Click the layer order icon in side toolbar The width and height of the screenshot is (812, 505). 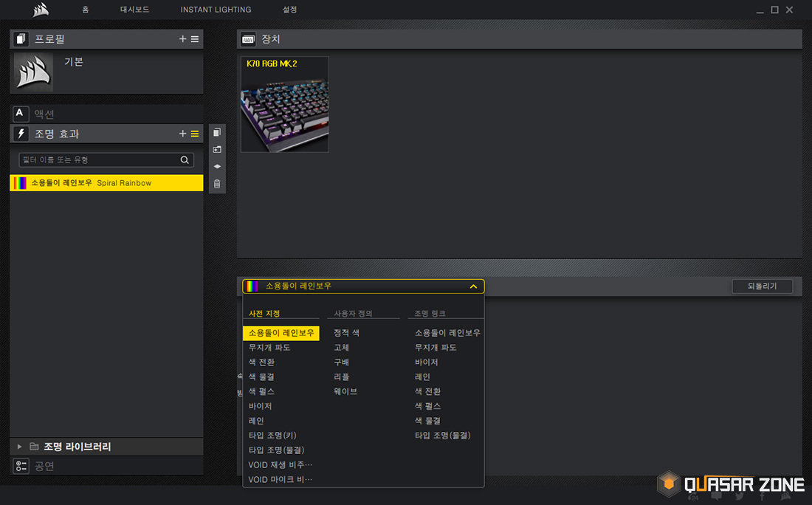coord(217,166)
